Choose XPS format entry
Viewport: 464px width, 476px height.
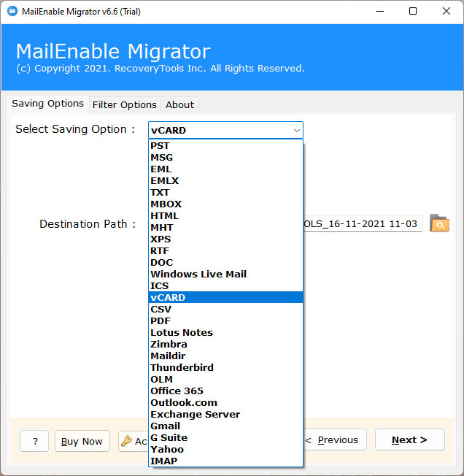225,239
